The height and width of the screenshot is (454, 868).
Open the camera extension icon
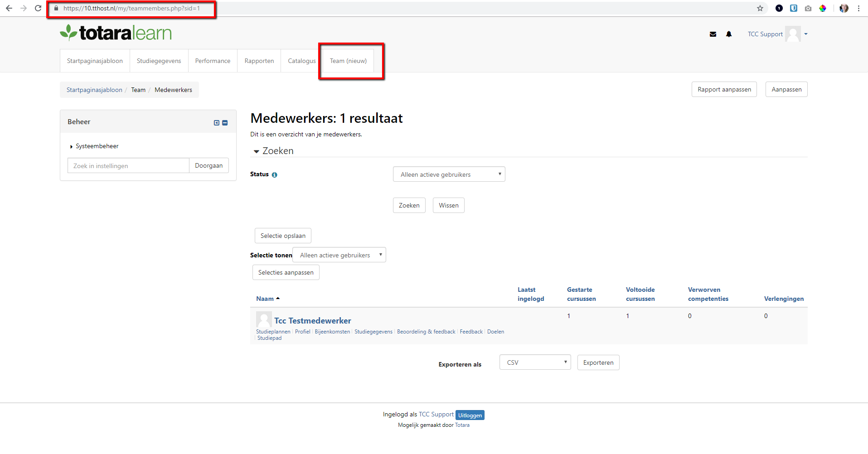(808, 8)
